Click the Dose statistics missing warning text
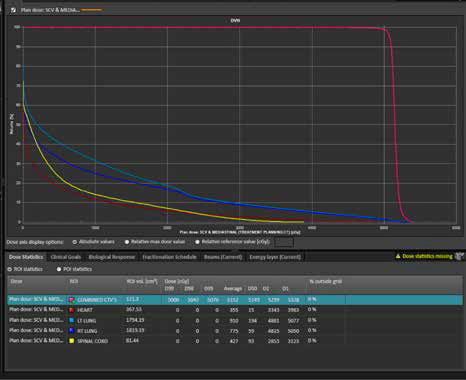466x380 pixels. (427, 256)
